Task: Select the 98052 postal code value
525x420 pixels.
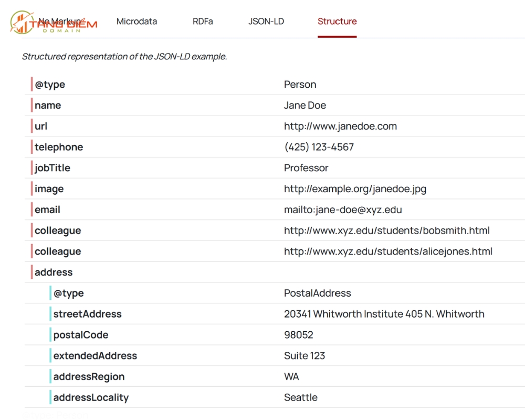Action: 299,335
